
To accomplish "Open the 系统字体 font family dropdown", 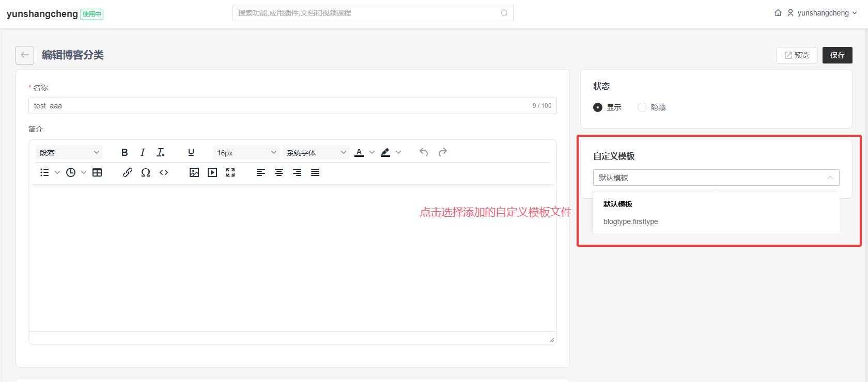I will 316,153.
